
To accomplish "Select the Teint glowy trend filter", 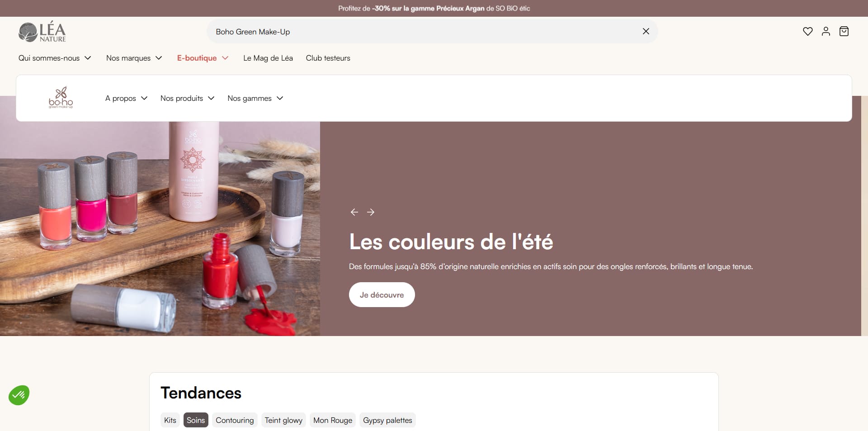I will click(283, 420).
